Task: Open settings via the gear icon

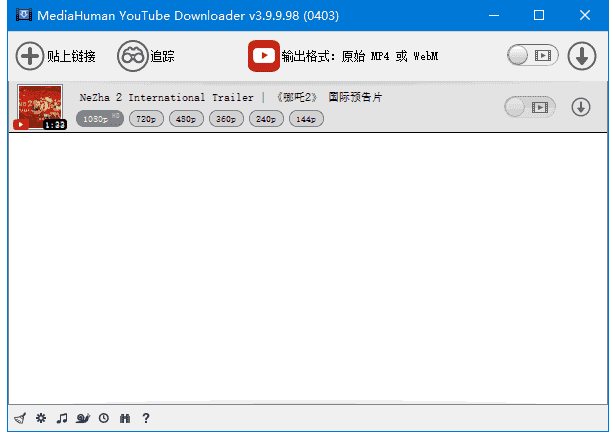Action: tap(41, 418)
